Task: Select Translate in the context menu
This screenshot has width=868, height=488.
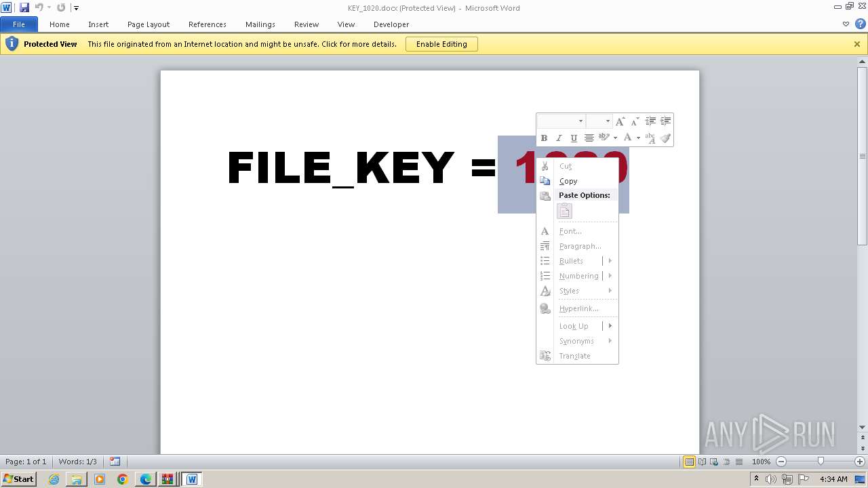Action: 577,356
